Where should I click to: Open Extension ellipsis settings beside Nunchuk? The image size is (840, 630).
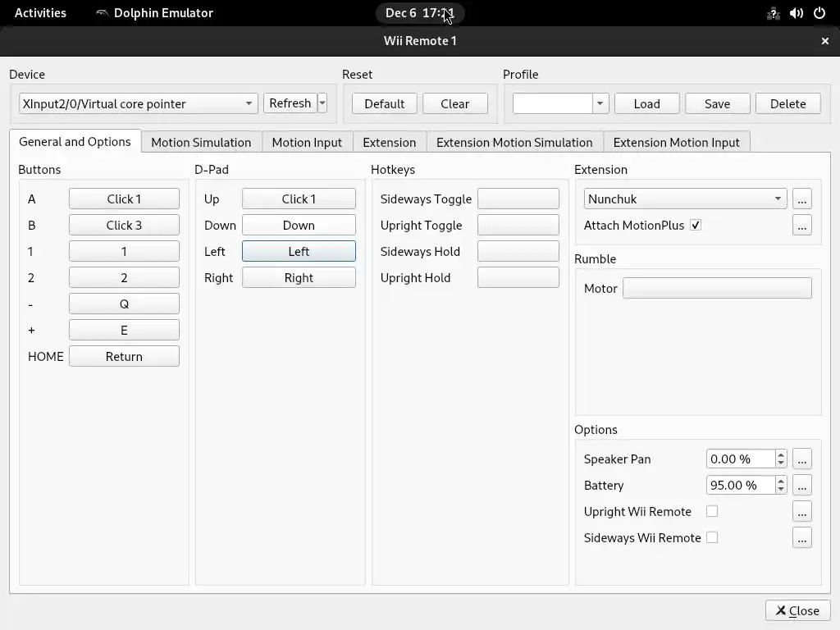(x=801, y=199)
